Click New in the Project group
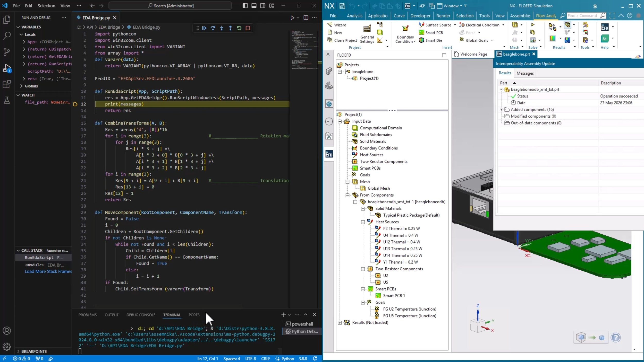Image resolution: width=644 pixels, height=362 pixels. pos(335,33)
